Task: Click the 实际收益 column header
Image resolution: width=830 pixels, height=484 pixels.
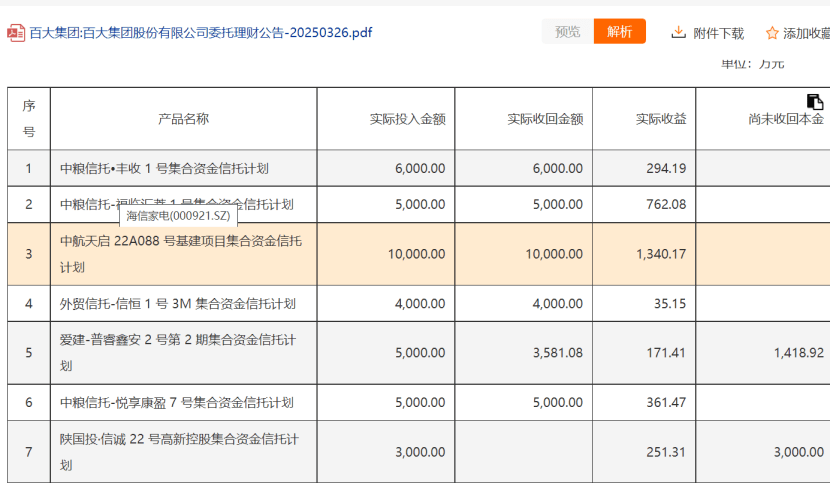Action: 644,119
